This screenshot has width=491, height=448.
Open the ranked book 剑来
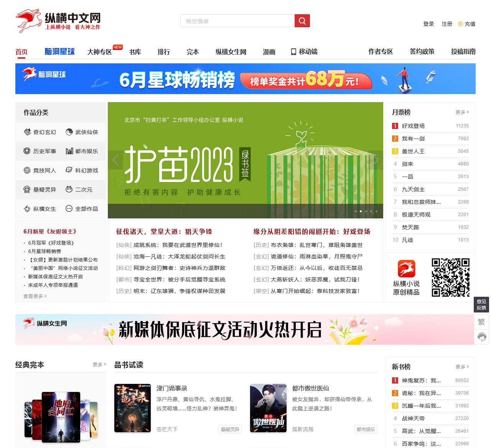point(407,164)
